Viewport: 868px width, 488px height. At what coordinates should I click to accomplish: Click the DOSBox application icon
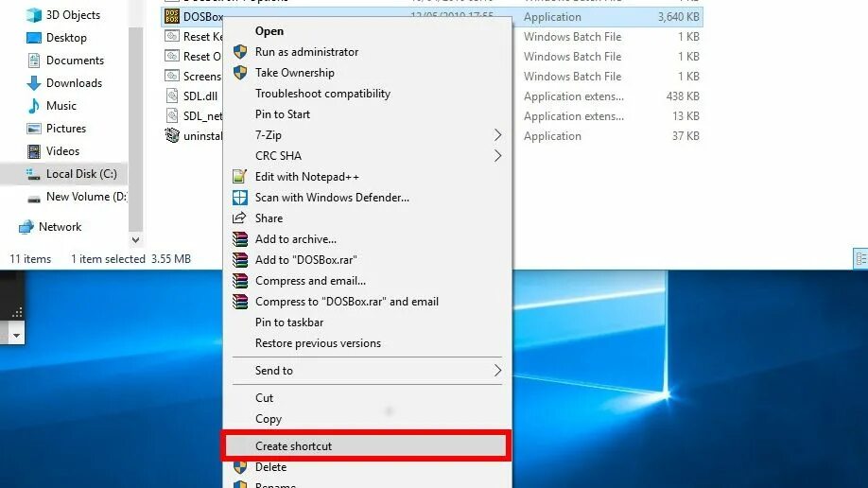click(172, 17)
